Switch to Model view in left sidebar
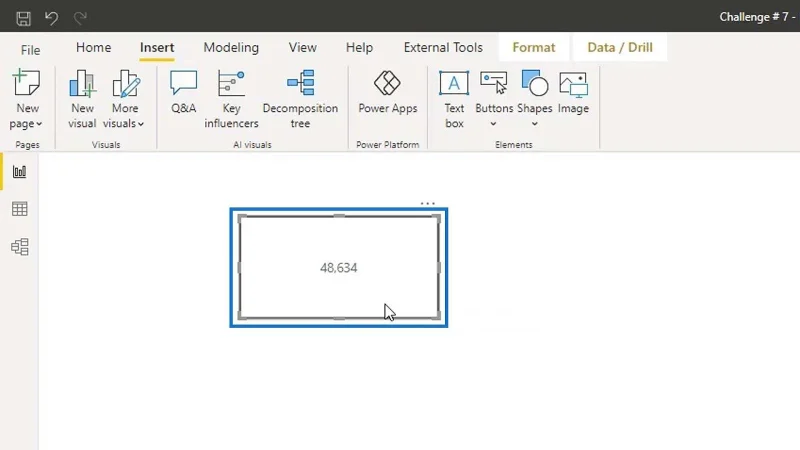Viewport: 800px width, 450px height. click(x=19, y=247)
